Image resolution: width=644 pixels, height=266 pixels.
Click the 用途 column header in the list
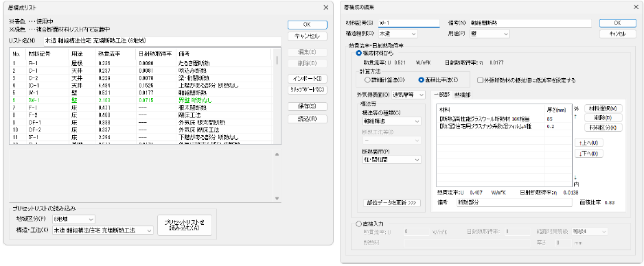coord(82,54)
